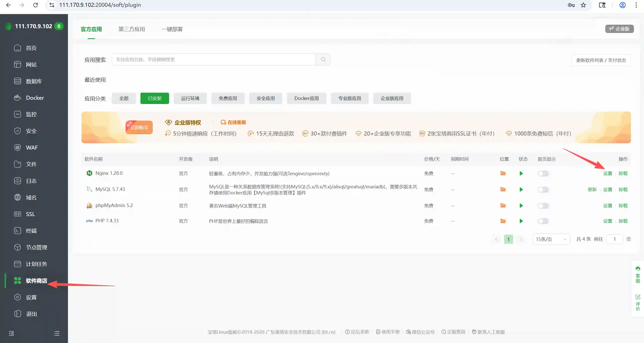Open WAF firewall page
644x343 pixels.
tap(32, 148)
